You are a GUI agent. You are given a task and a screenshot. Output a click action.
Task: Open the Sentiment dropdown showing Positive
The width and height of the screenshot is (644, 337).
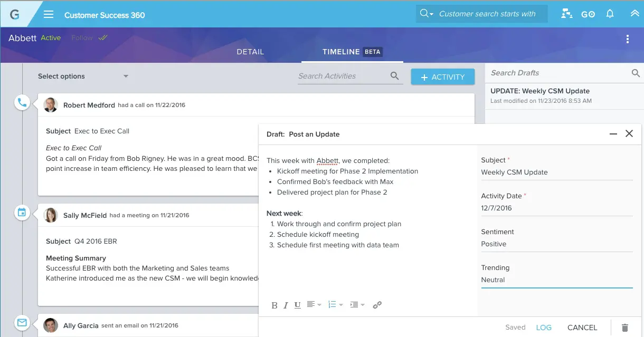[556, 244]
